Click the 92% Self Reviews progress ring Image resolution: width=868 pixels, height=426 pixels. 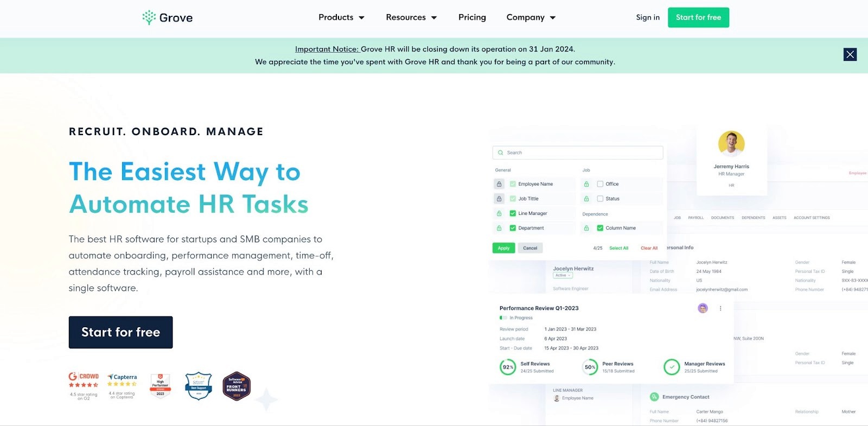pos(508,367)
